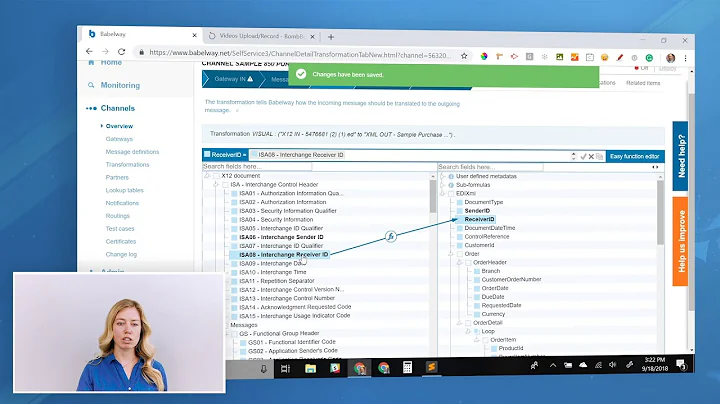Viewport: 720px width, 404px height.
Task: Go back with the browser back arrow
Action: coord(90,51)
